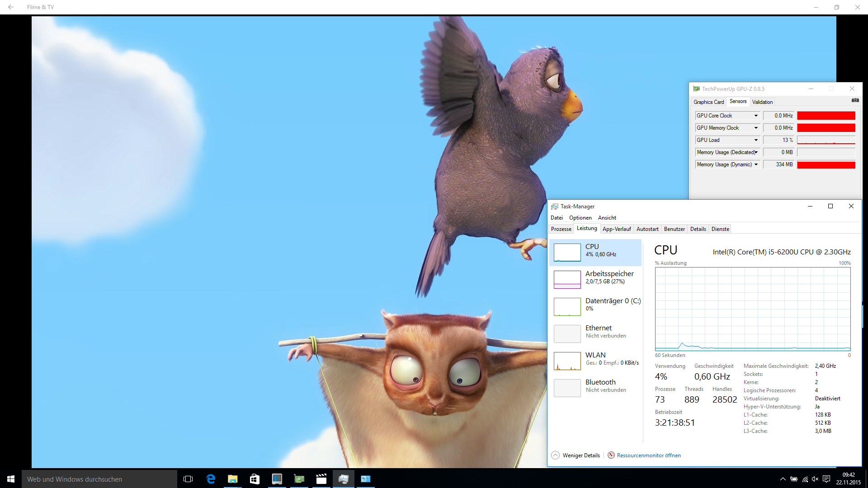Select the Sensors tab in GPU-Z
Image resolution: width=868 pixels, height=488 pixels.
point(738,101)
